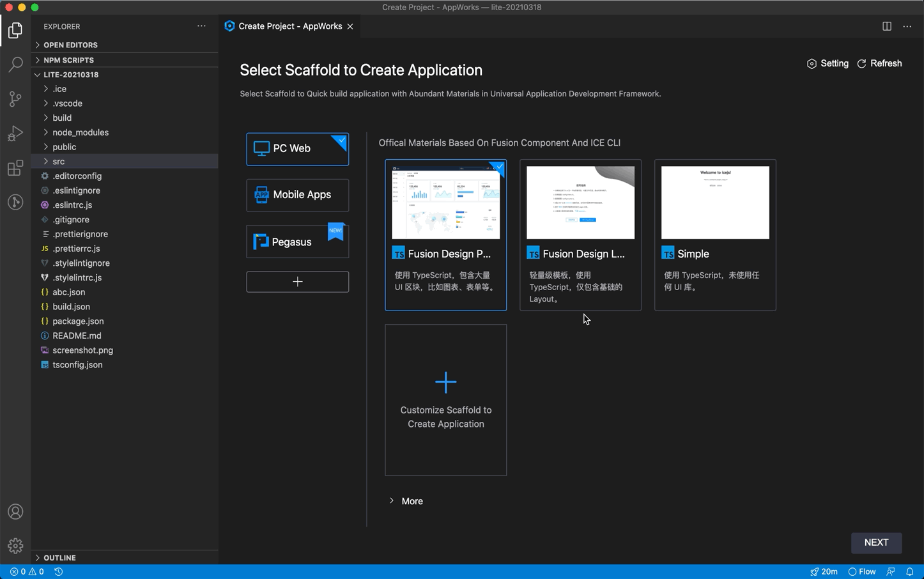Click the Flow status bar item
This screenshot has height=579, width=924.
coord(862,572)
